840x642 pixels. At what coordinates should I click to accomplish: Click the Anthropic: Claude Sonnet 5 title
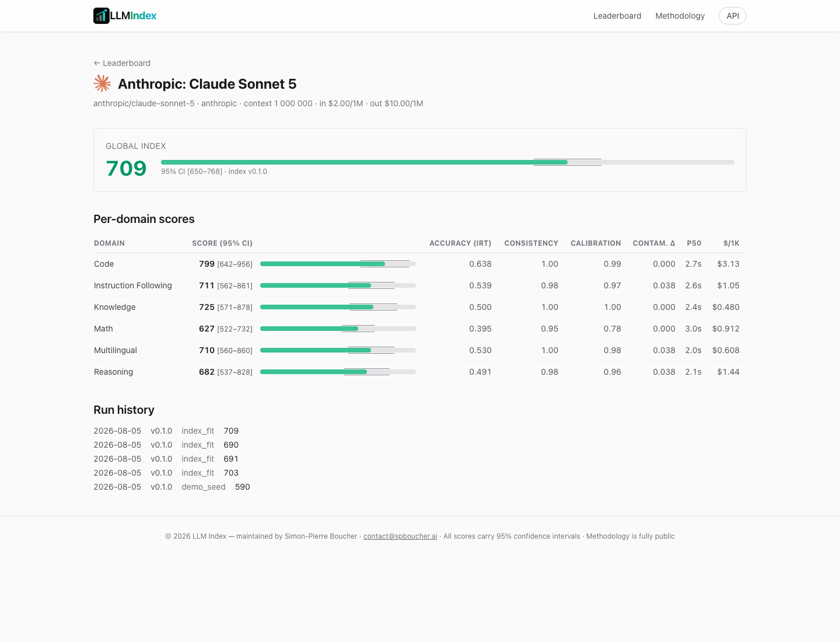coord(207,84)
